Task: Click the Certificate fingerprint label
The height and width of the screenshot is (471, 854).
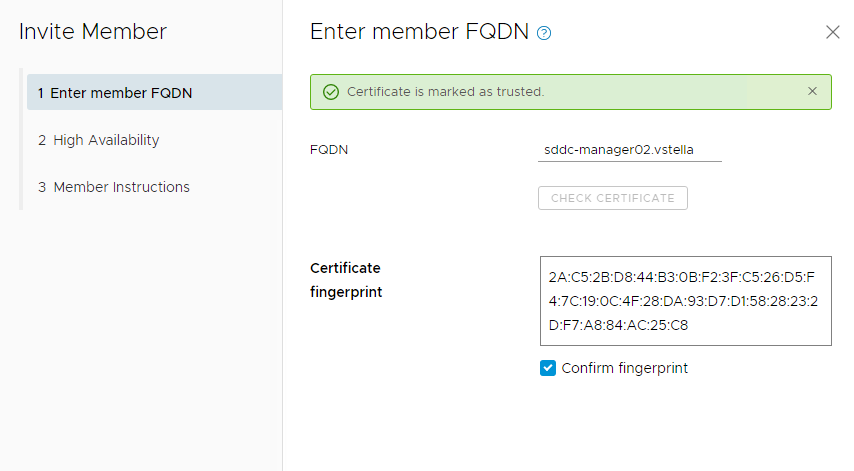Action: [346, 280]
